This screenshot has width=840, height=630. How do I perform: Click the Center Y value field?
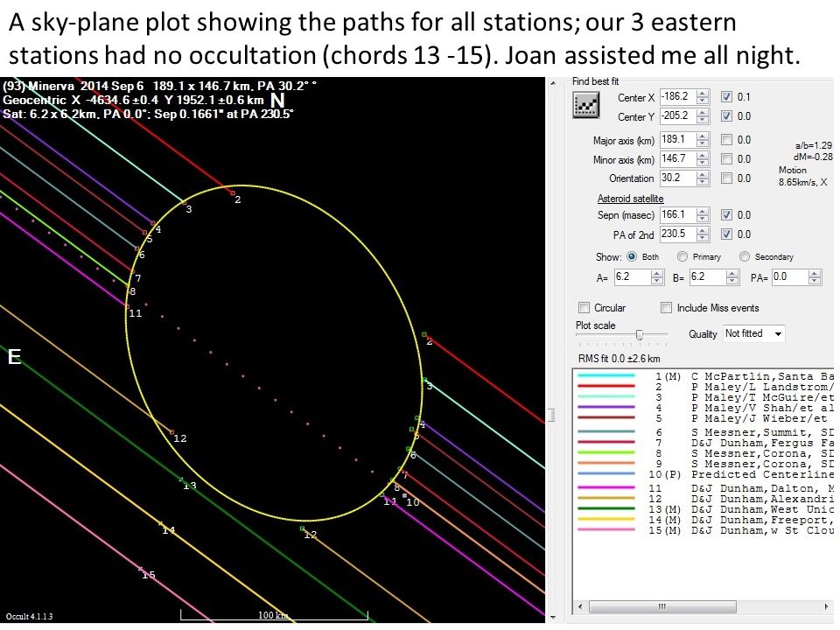pos(677,116)
